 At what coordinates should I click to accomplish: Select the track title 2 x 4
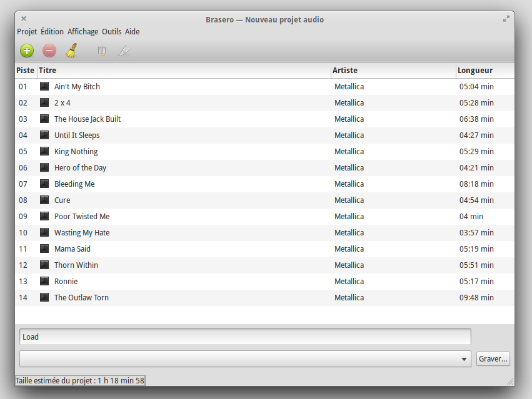(63, 103)
